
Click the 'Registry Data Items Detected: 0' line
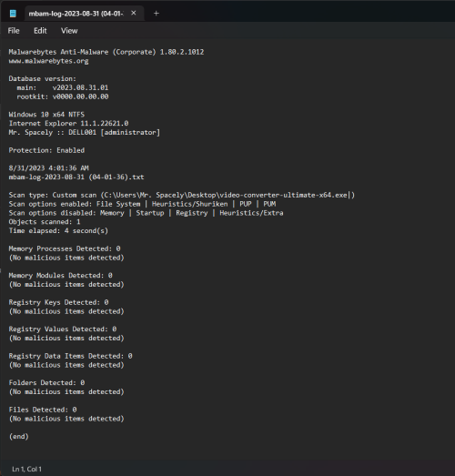(70, 356)
